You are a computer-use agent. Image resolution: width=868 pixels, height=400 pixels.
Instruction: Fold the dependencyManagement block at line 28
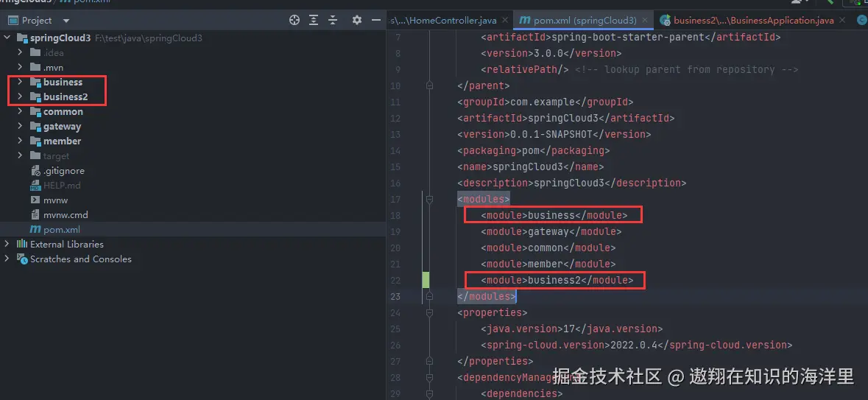coord(429,377)
